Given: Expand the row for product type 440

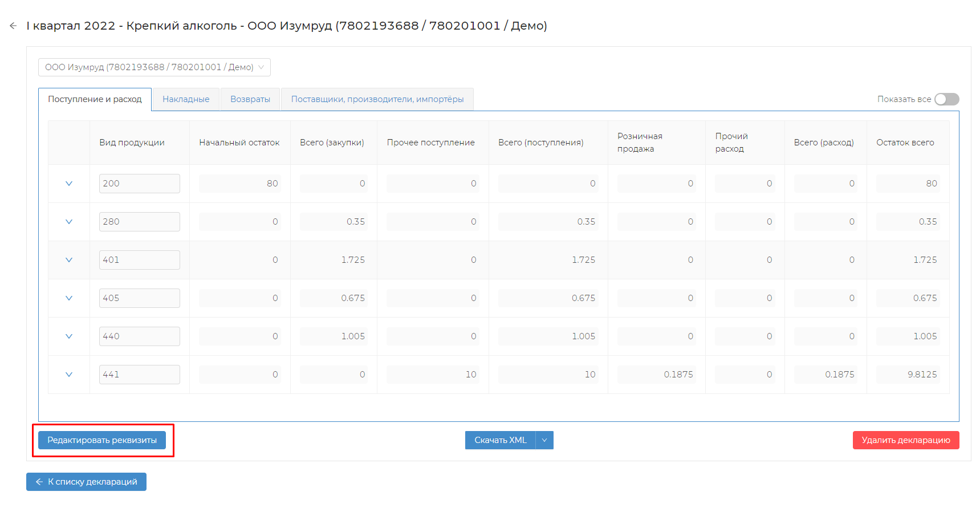Looking at the screenshot, I should [x=69, y=336].
